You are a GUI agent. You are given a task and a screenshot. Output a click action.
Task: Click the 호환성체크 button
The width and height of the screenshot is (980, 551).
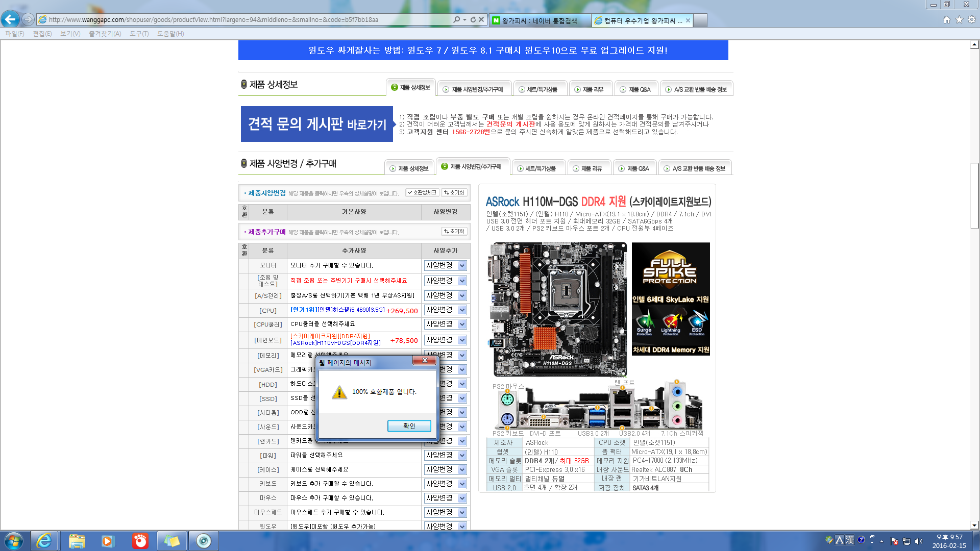(422, 192)
